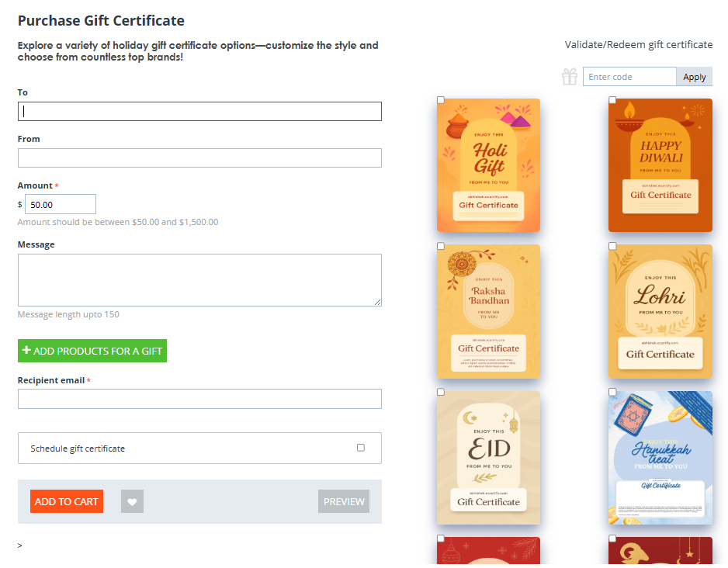
Task: Select the Holi Gift design checkbox
Action: point(441,100)
